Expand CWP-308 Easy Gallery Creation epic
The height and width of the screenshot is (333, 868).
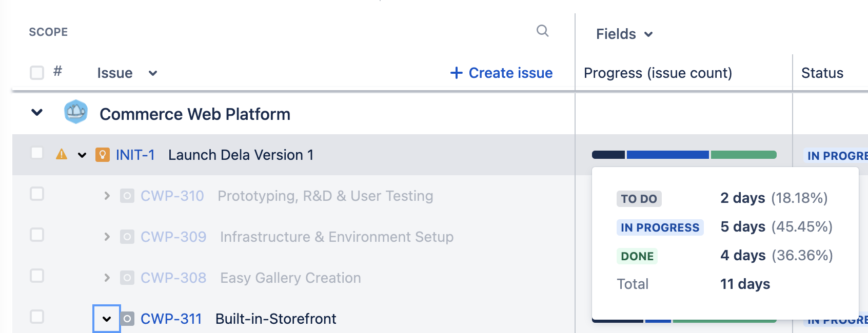click(x=107, y=278)
